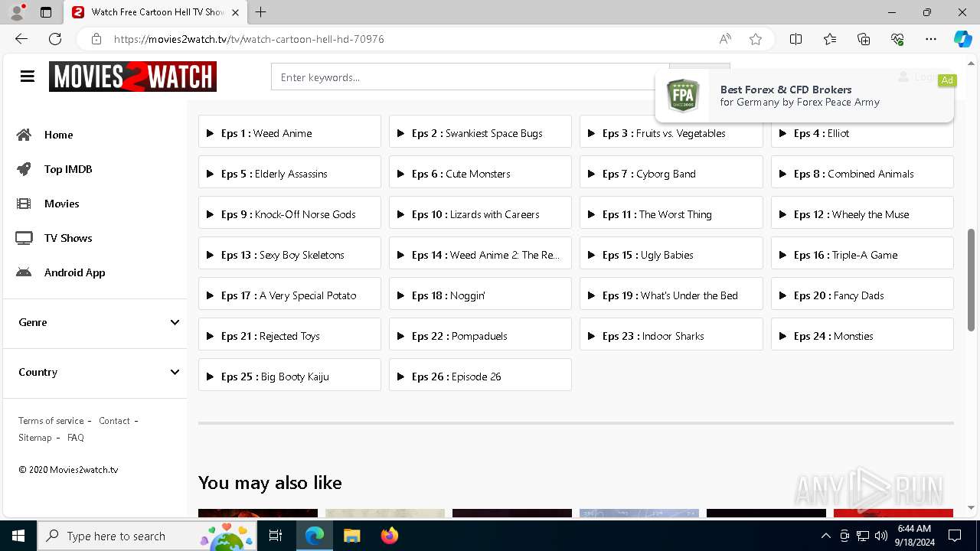The height and width of the screenshot is (551, 980).
Task: Click the Home house icon
Action: tap(24, 135)
